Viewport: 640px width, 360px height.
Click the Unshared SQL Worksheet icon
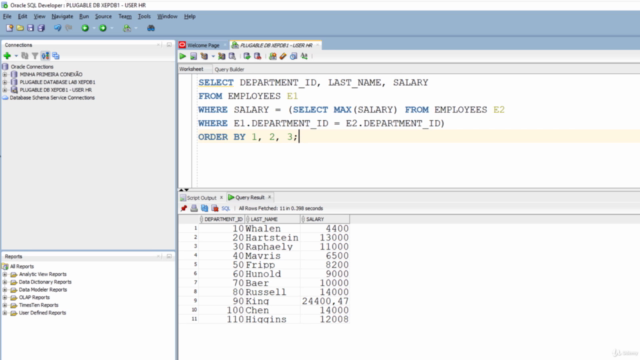pyautogui.click(x=273, y=56)
